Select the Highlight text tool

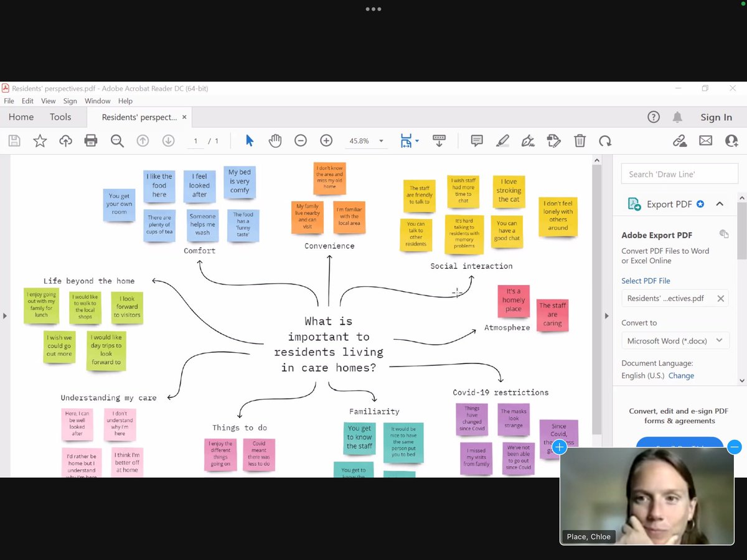pos(502,141)
